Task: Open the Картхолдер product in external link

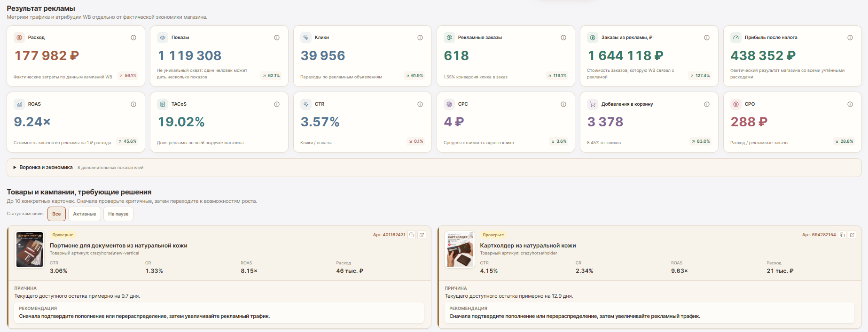Action: coord(852,235)
